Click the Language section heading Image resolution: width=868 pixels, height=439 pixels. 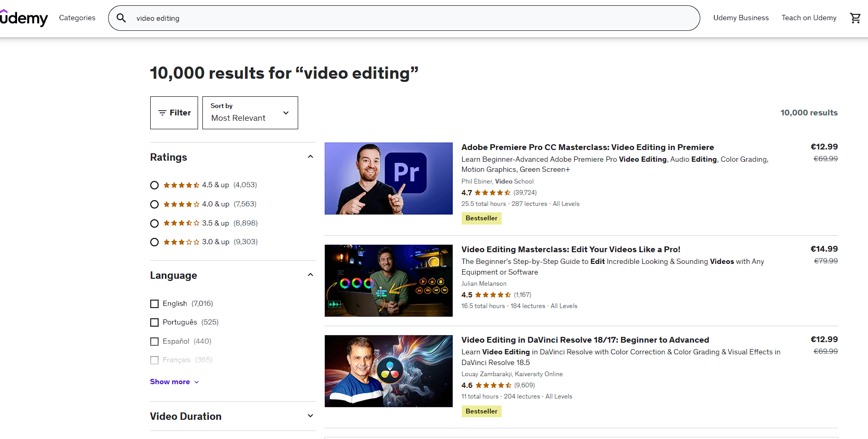coord(174,275)
